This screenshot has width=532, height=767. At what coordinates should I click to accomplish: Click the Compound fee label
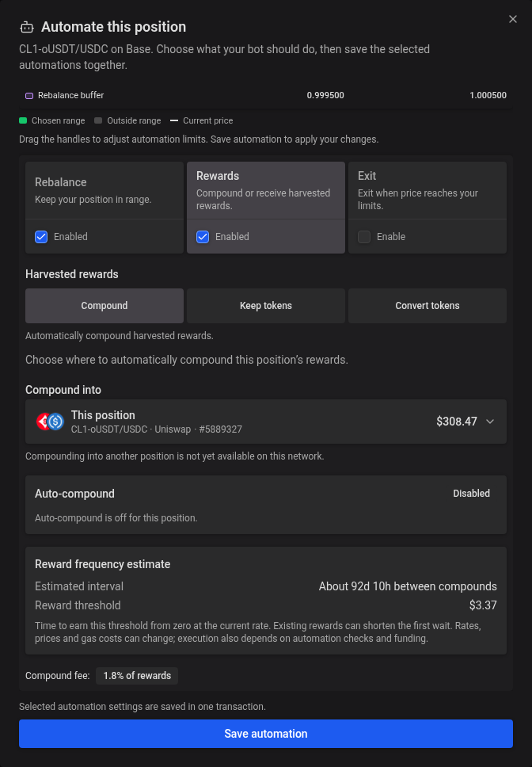[58, 676]
